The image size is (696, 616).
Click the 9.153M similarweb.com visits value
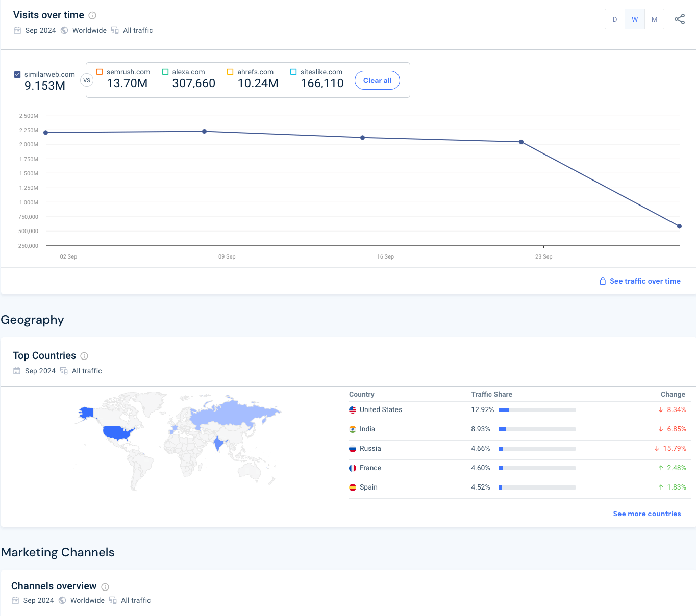coord(45,86)
